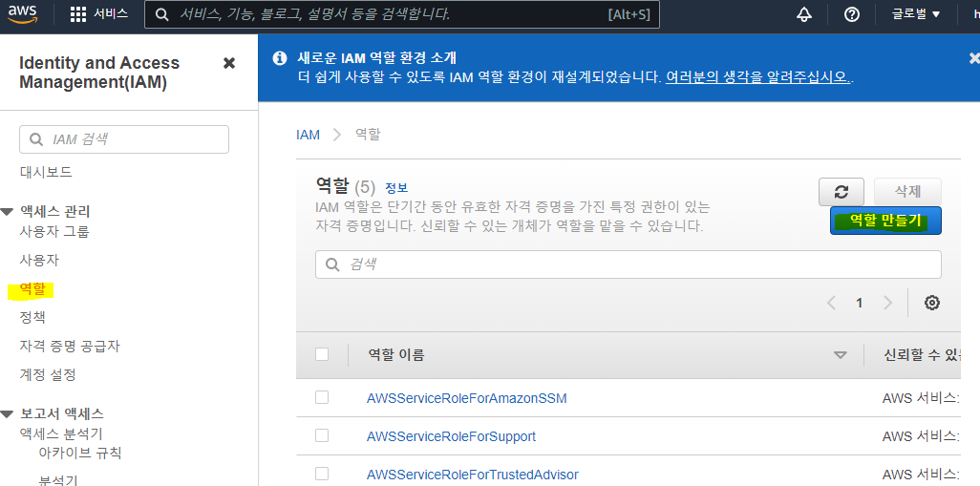Screen dimensions: 980x486
Task: Focus the top AWS services search bar
Action: coord(402,14)
